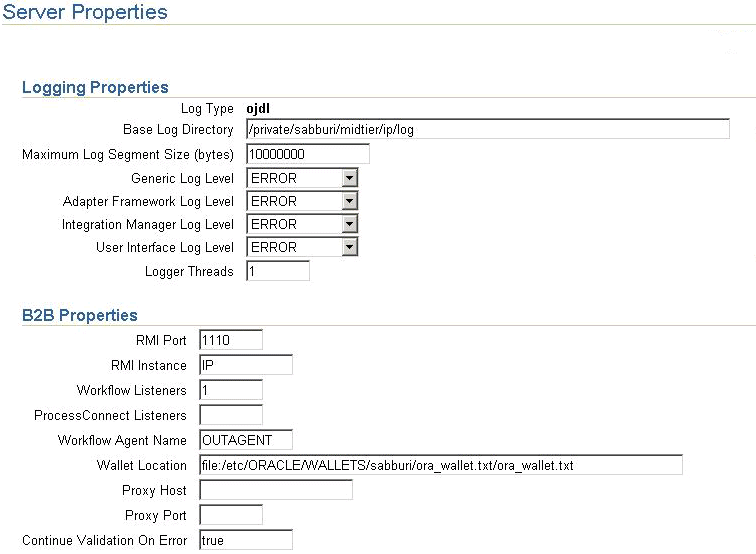
Task: Click the Proxy Host label
Action: click(x=154, y=490)
